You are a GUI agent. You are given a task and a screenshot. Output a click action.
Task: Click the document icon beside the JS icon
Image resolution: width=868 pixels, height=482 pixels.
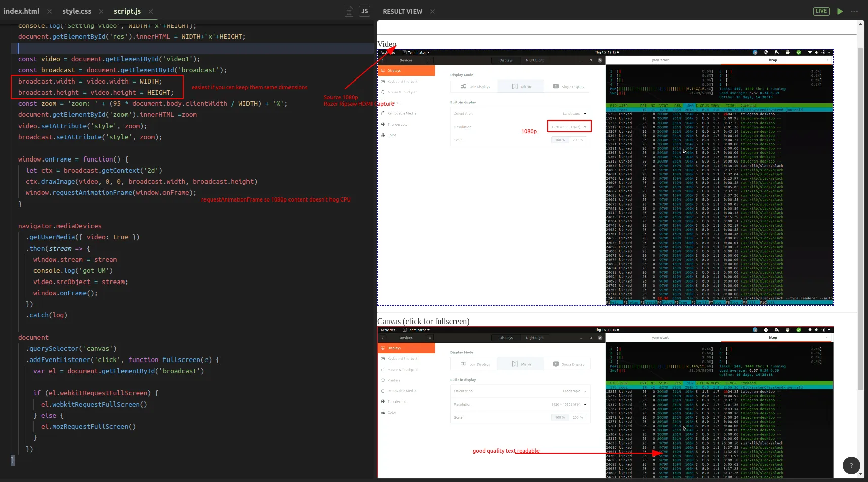point(349,11)
